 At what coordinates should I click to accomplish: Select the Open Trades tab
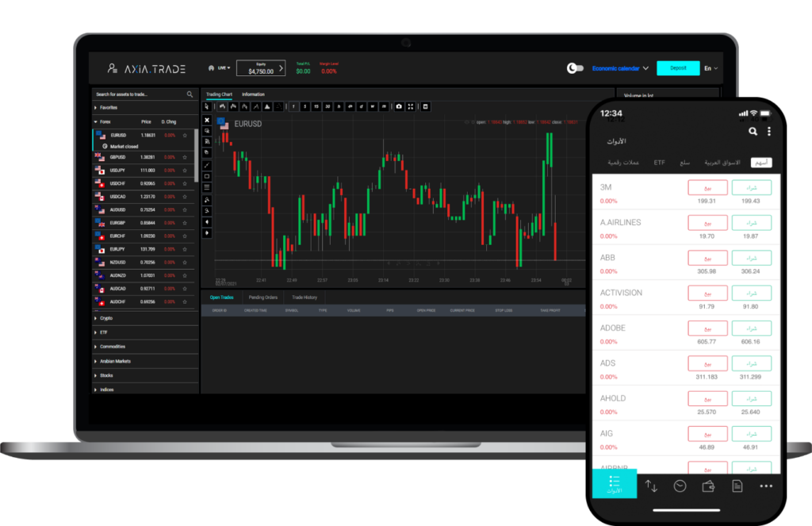point(222,298)
